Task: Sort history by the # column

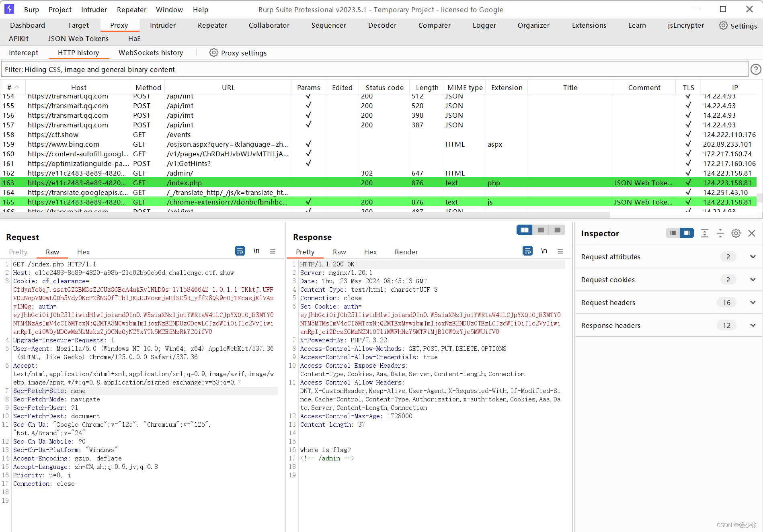Action: tap(13, 88)
